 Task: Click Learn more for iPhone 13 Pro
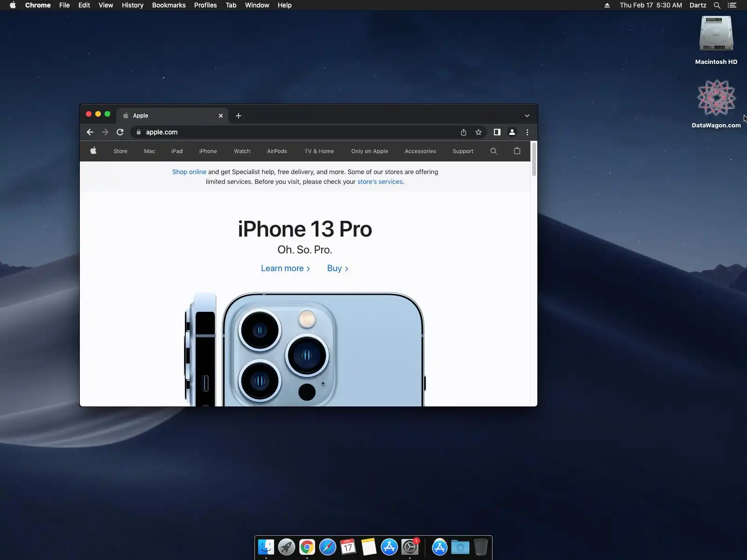coord(285,268)
